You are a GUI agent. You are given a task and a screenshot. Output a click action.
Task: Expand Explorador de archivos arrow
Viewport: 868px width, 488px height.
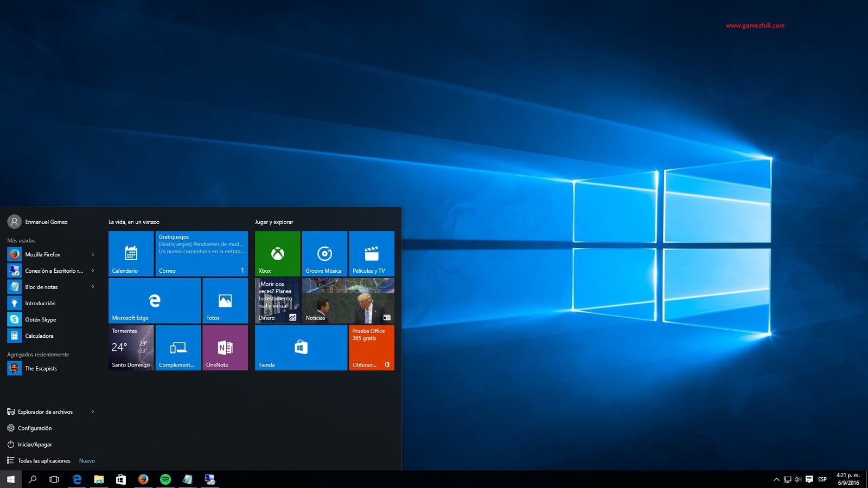click(93, 412)
